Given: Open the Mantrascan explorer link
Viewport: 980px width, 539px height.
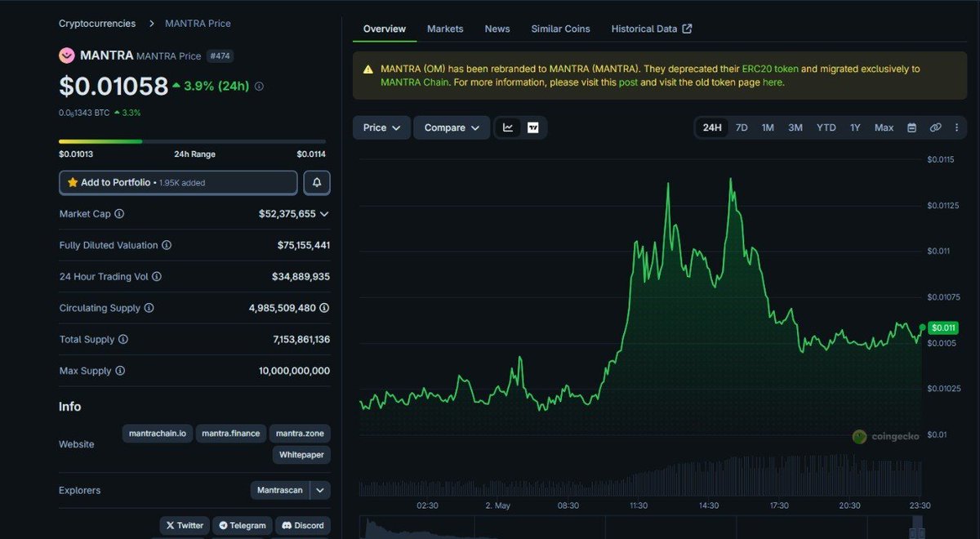Looking at the screenshot, I should pos(280,490).
